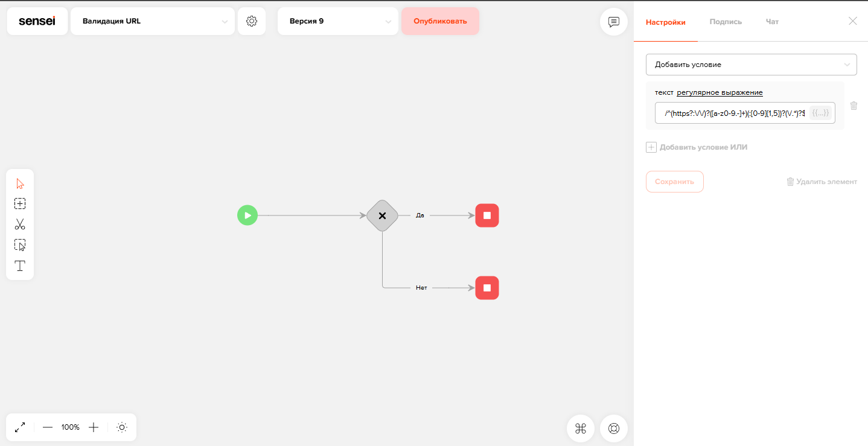Pick the scissors cut tool
The image size is (868, 446).
pyautogui.click(x=20, y=225)
